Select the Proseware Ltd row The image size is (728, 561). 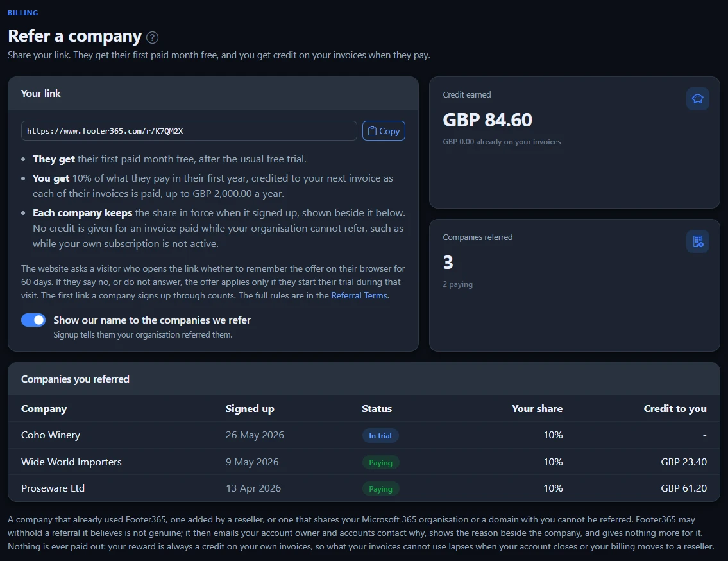pos(364,488)
